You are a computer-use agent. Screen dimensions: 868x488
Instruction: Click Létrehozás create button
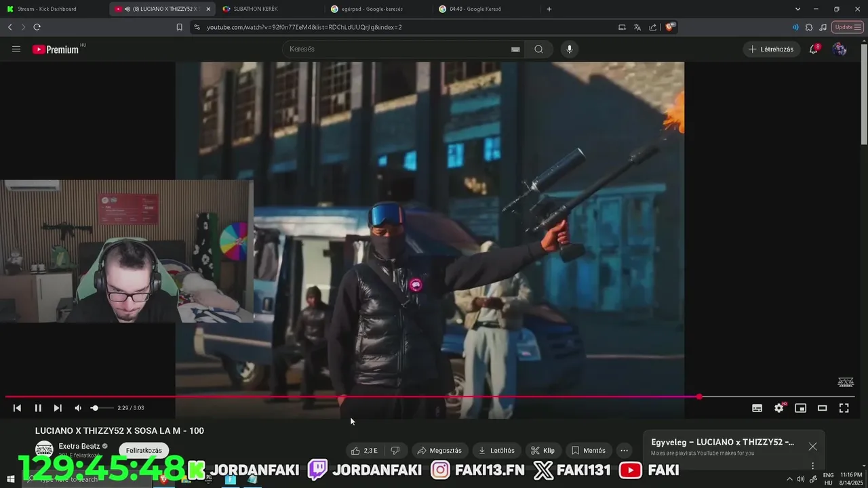[x=772, y=49]
